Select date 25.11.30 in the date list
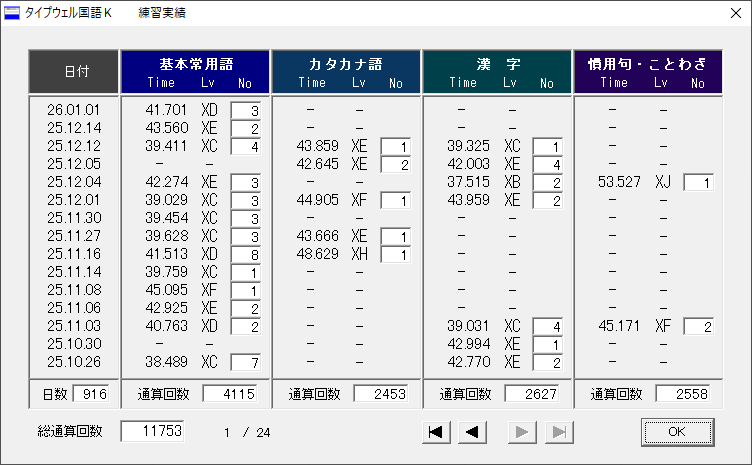This screenshot has height=465, width=752. pyautogui.click(x=74, y=218)
